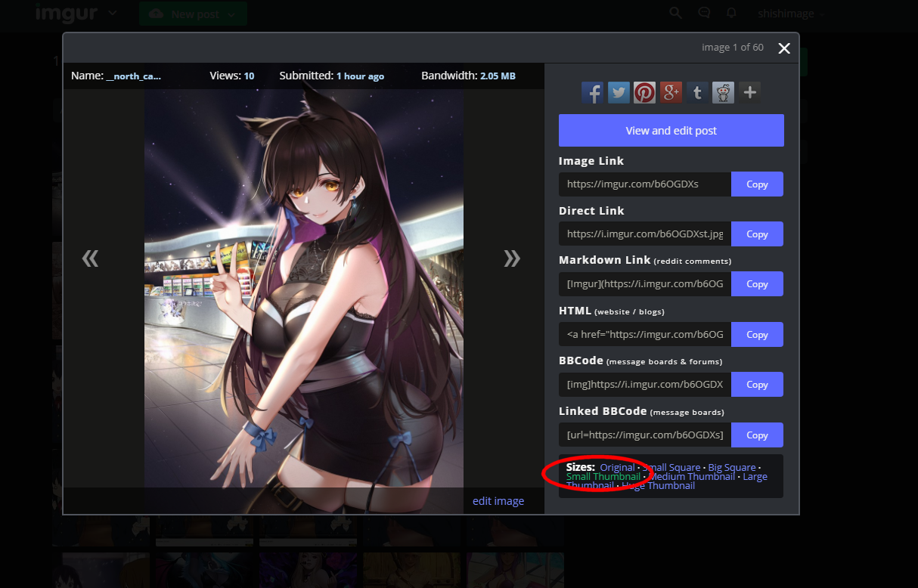The height and width of the screenshot is (588, 918).
Task: Share the image via Google+
Action: [x=671, y=92]
